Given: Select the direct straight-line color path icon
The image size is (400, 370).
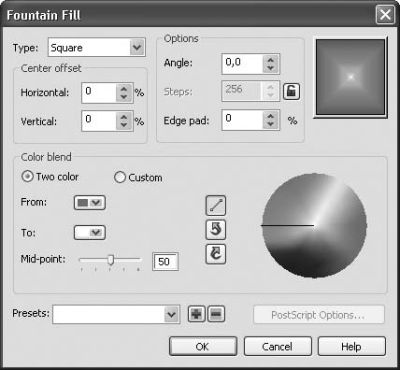Looking at the screenshot, I should [216, 206].
